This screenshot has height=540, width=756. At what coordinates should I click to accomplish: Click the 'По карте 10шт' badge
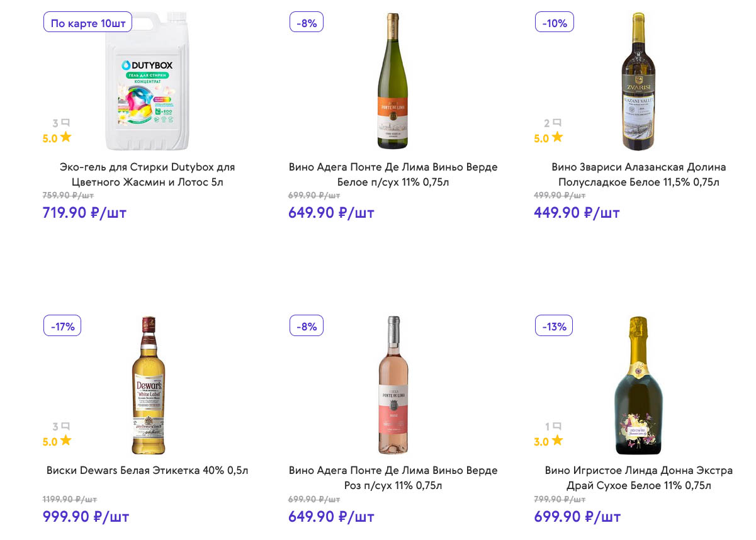[x=88, y=23]
